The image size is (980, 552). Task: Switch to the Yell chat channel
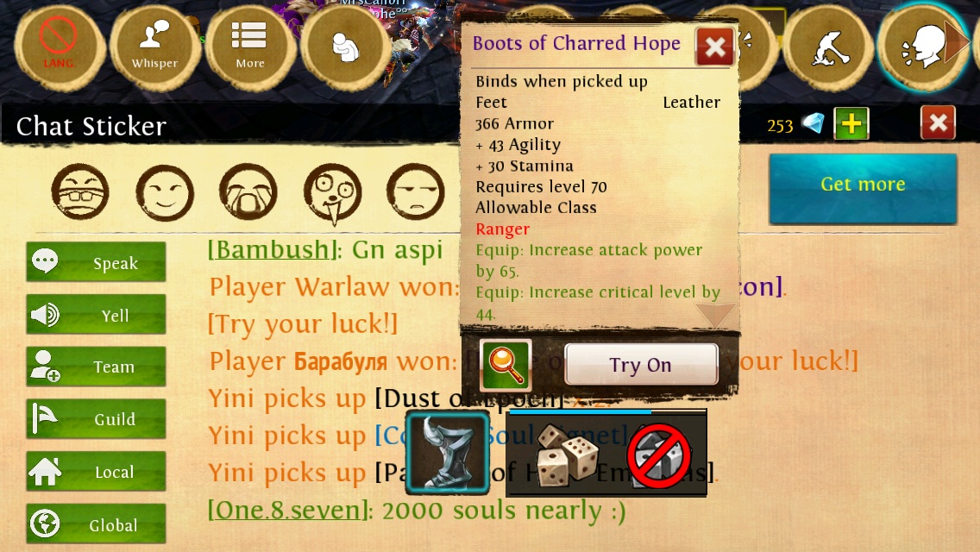pyautogui.click(x=97, y=315)
